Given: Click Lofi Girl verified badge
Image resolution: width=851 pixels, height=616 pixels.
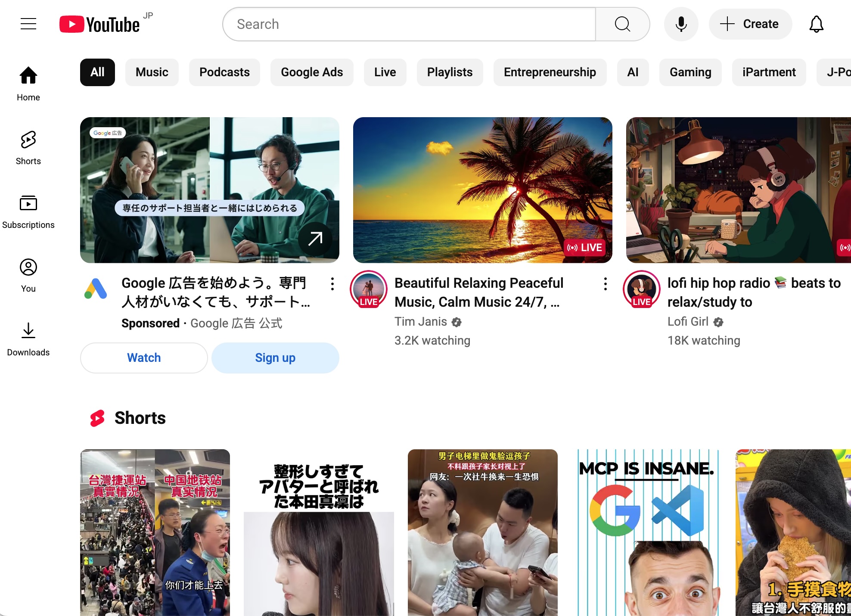Looking at the screenshot, I should click(x=718, y=322).
